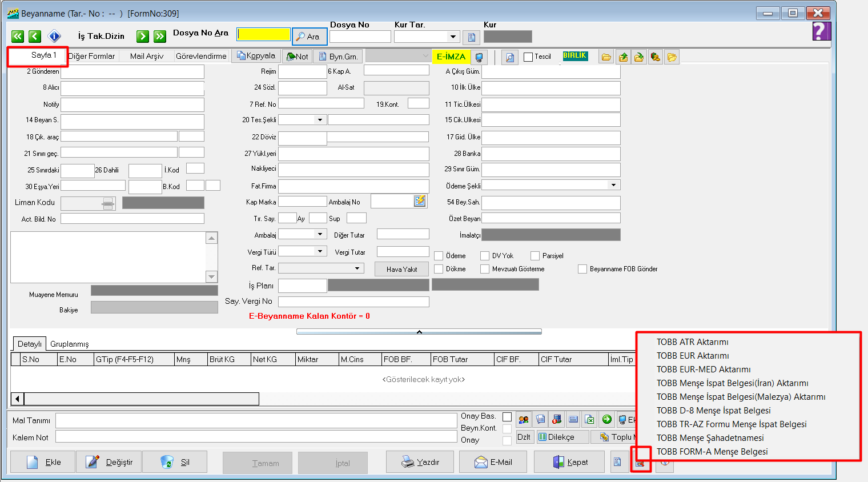The height and width of the screenshot is (482, 868).
Task: Click the blue info icon in top toolbar
Action: click(54, 37)
